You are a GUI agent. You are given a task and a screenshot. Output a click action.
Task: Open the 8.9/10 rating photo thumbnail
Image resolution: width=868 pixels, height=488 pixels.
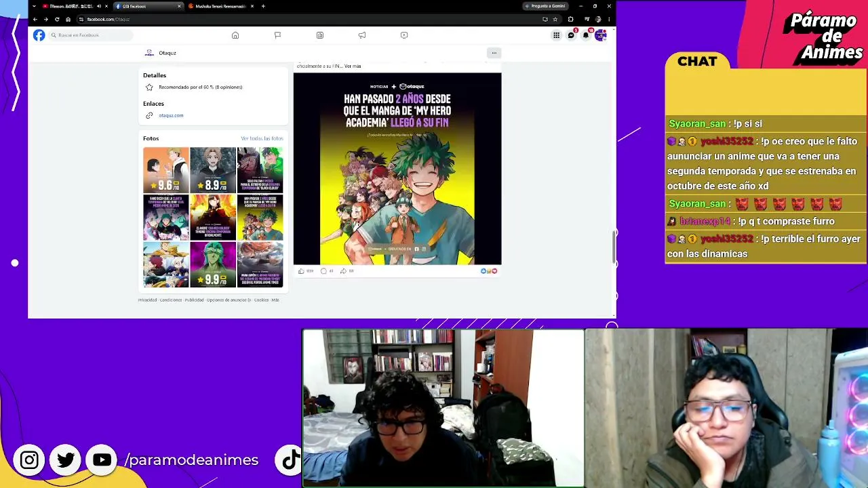[213, 170]
